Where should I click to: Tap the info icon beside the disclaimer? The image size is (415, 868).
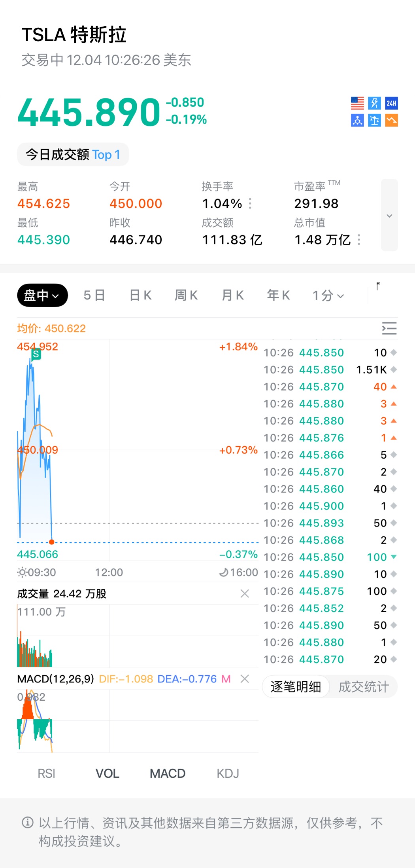27,823
